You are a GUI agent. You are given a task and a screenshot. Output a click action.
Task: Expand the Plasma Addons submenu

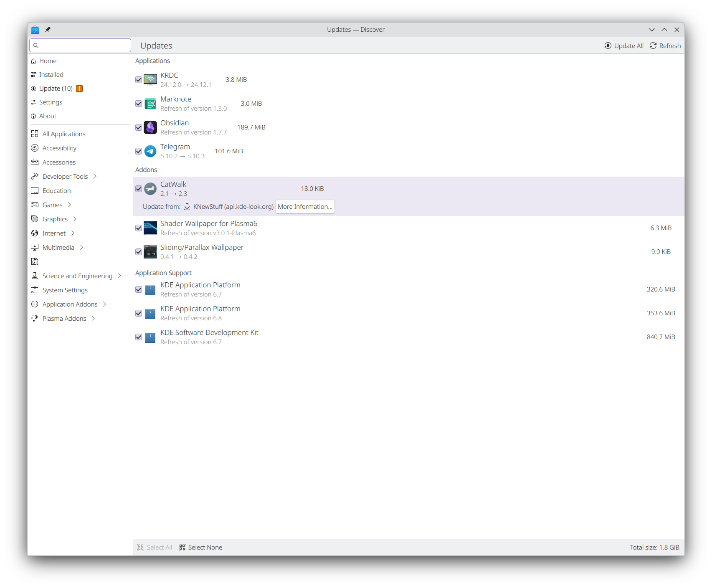(x=94, y=319)
